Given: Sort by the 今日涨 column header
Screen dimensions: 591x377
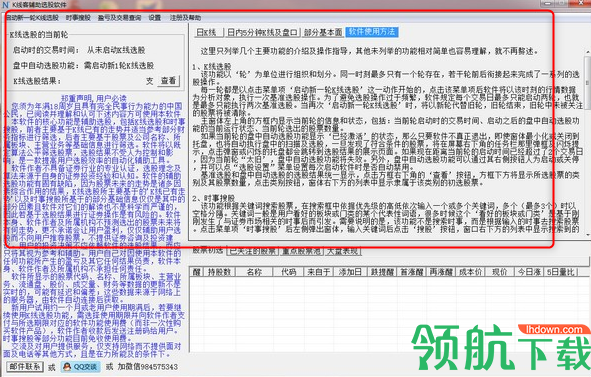Looking at the screenshot, I should tap(529, 272).
